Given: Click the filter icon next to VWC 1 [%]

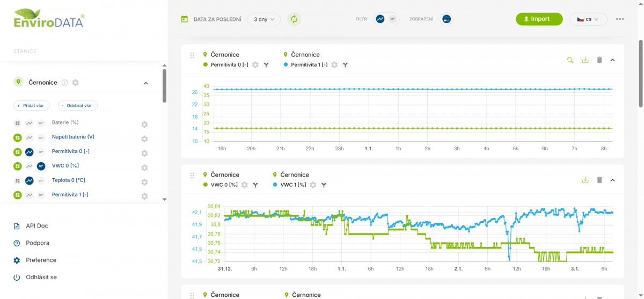Looking at the screenshot, I should point(324,185).
